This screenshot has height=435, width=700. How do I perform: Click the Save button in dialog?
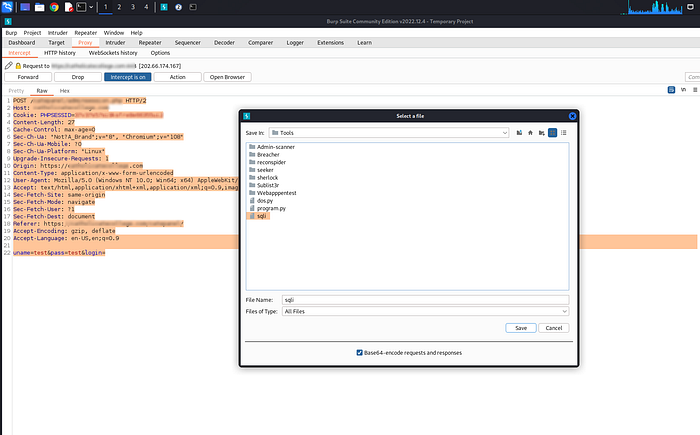coord(521,328)
